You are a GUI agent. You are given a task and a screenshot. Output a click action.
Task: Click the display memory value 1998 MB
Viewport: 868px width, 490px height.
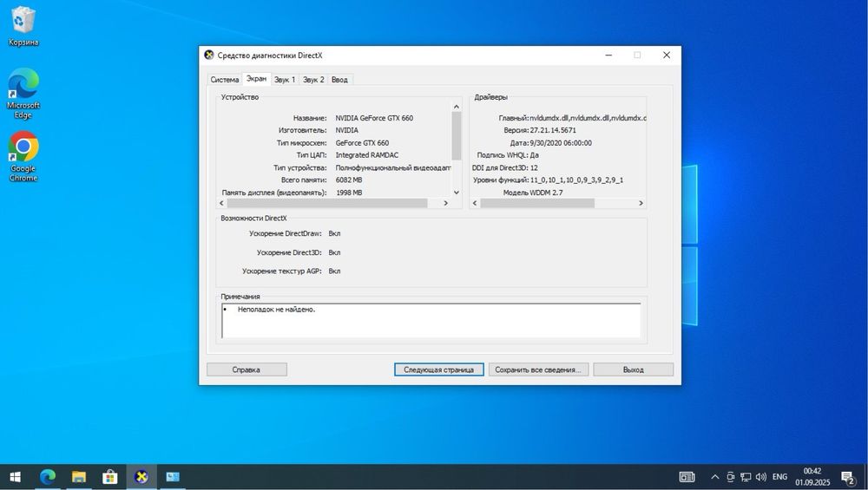tap(349, 193)
